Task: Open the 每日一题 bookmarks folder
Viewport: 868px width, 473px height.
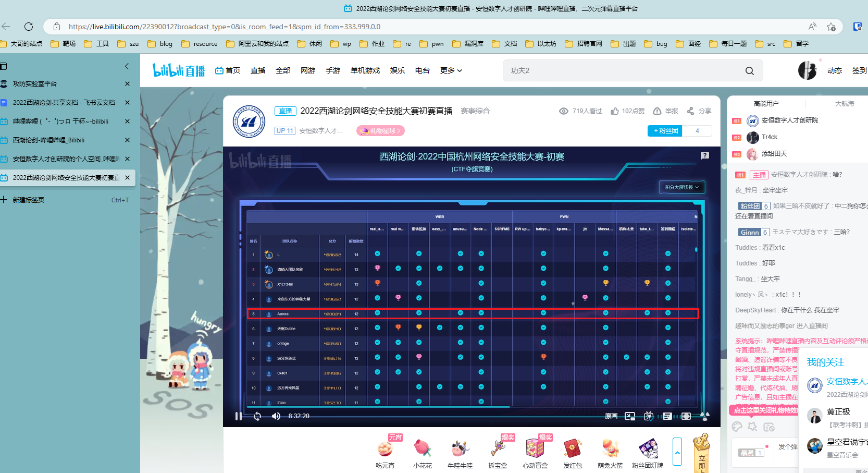Action: (x=727, y=44)
